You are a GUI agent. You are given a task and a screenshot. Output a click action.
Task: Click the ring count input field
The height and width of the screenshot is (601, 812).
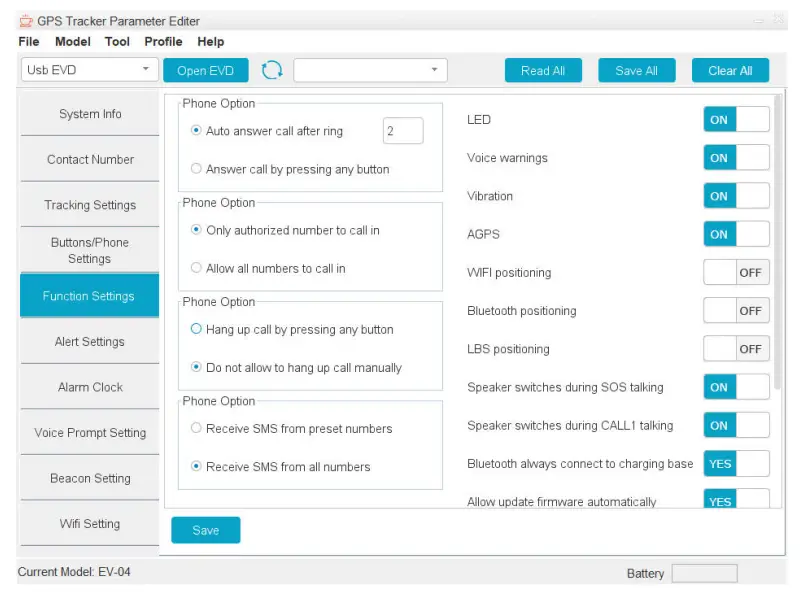pyautogui.click(x=403, y=130)
